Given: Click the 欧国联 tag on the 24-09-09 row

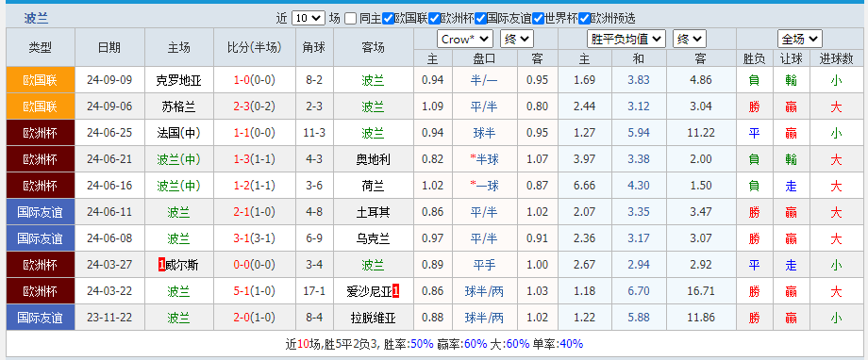Looking at the screenshot, I should (41, 80).
